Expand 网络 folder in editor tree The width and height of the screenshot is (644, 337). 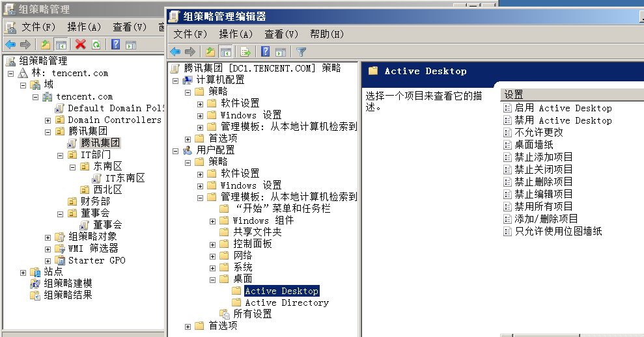click(x=212, y=256)
